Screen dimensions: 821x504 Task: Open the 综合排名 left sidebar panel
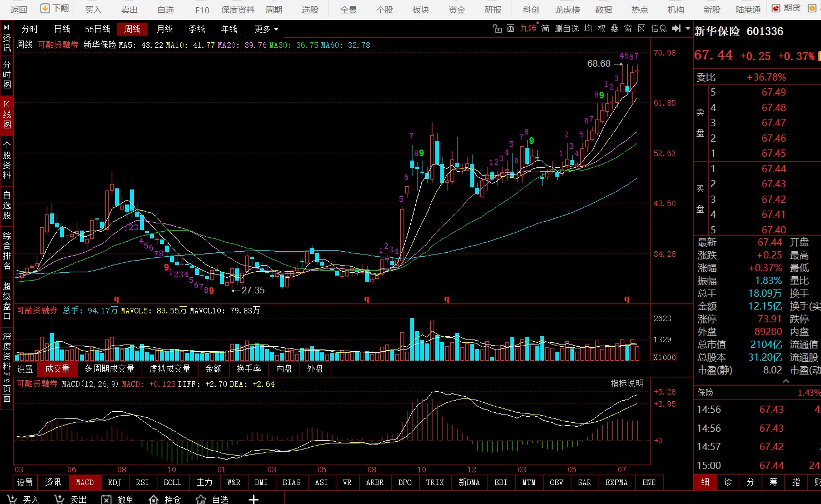(7, 251)
